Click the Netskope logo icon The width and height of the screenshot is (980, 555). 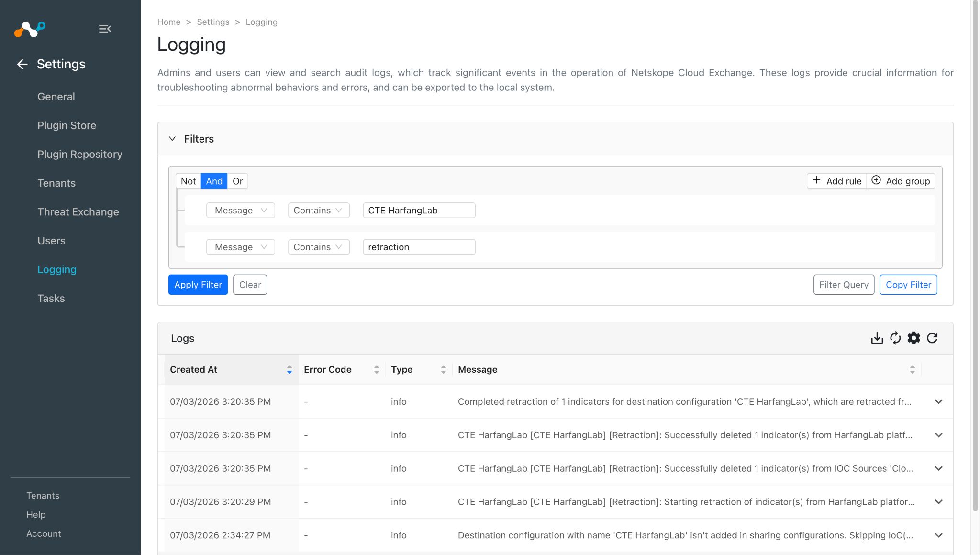pos(30,29)
